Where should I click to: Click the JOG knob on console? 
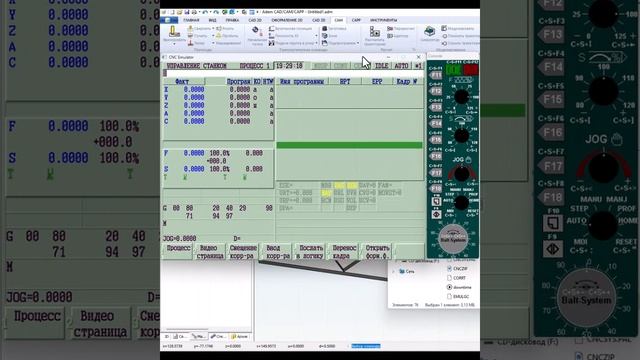pos(462,174)
